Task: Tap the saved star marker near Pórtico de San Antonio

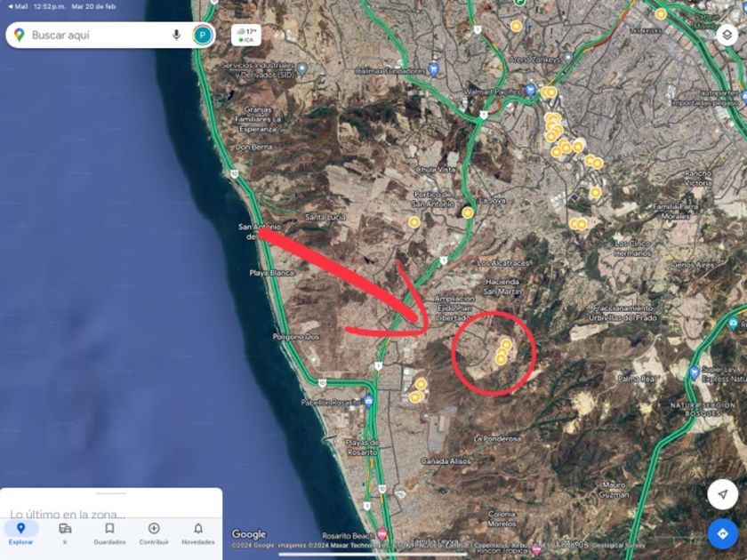Action: (414, 222)
